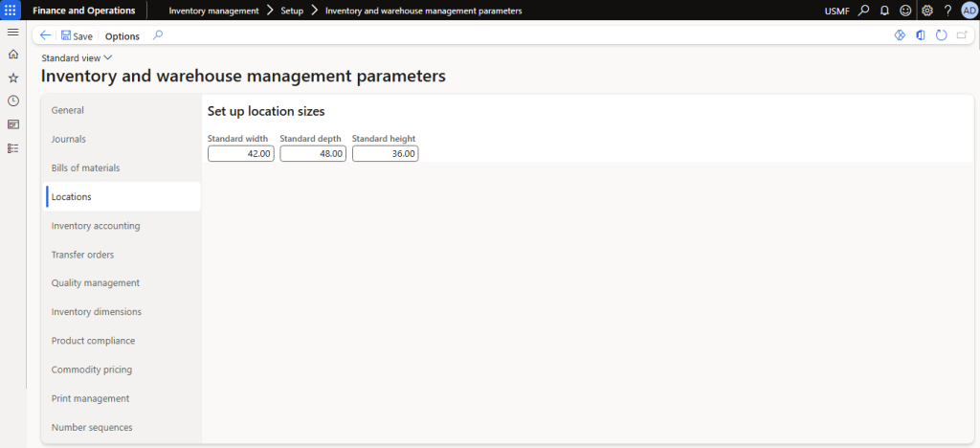
Task: Expand the navigation pane hamburger menu
Action: [12, 33]
